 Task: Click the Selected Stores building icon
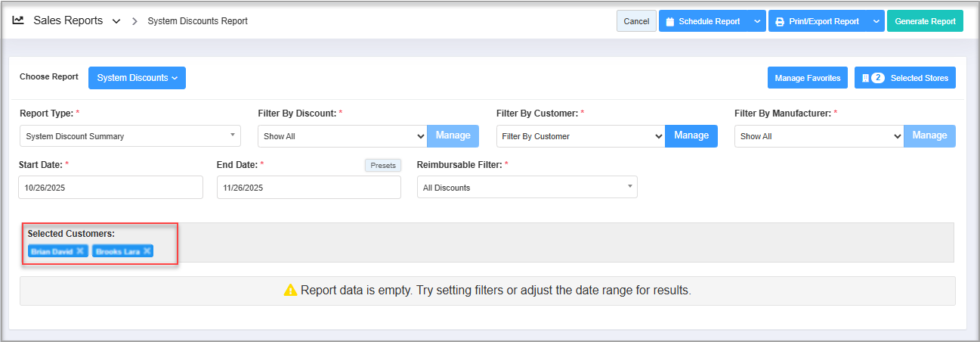tap(865, 78)
